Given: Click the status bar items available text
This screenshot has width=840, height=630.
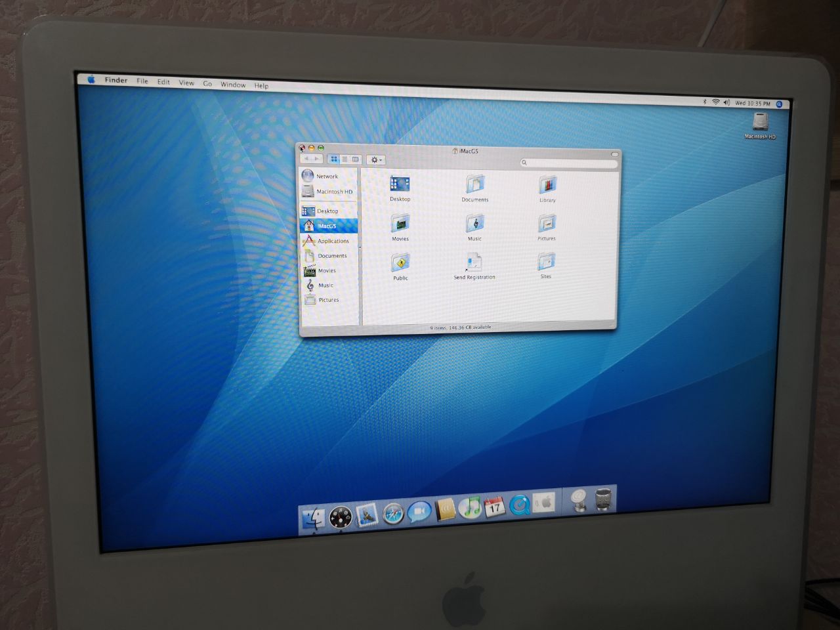Looking at the screenshot, I should 461,327.
